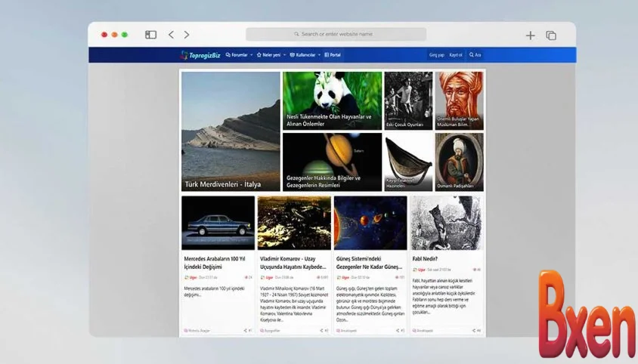Toggle the browser sidebar panel
This screenshot has width=638, height=364.
[151, 35]
